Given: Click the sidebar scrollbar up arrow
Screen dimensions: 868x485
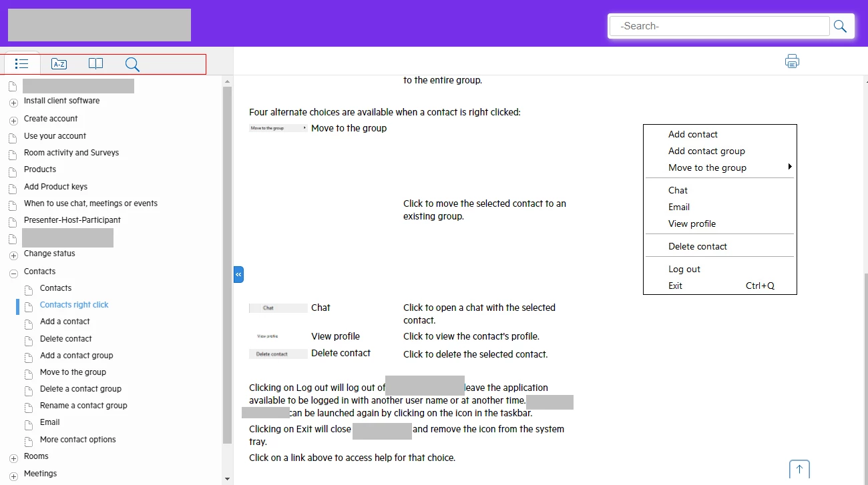Looking at the screenshot, I should [227, 81].
